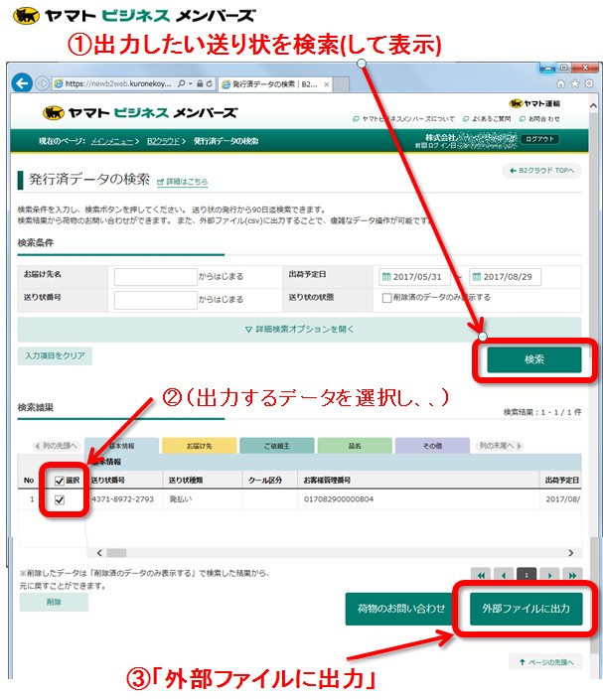Screen dimensions: 603x700
Task: Select page 1 in pagination
Action: 527,575
